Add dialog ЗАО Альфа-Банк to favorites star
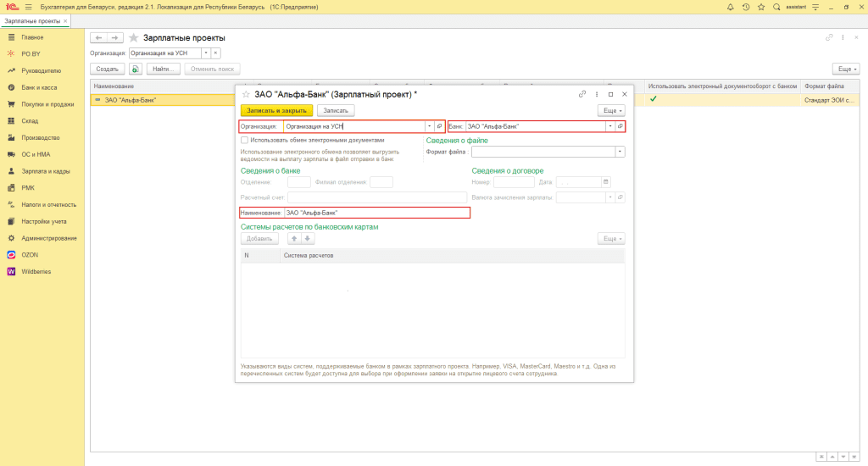Image resolution: width=868 pixels, height=466 pixels. 247,94
